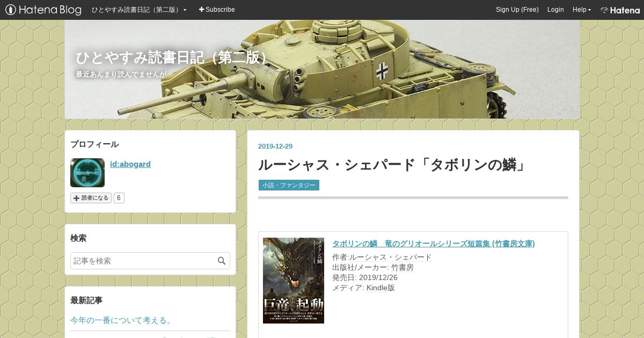Expand the Help dropdown menu
This screenshot has height=338, width=644.
coord(582,10)
